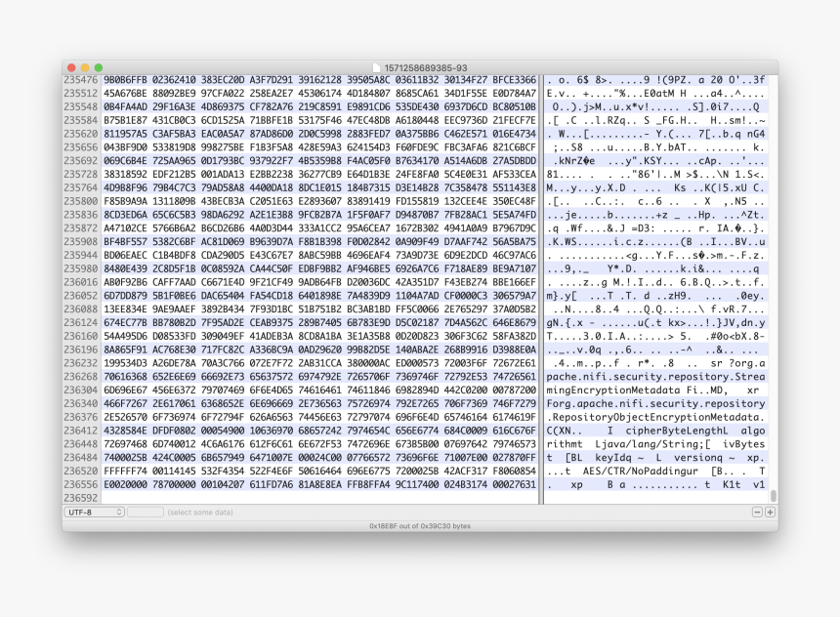Click decoded text 'ivBytes'
Screen dimensions: 840x617
click(744, 444)
